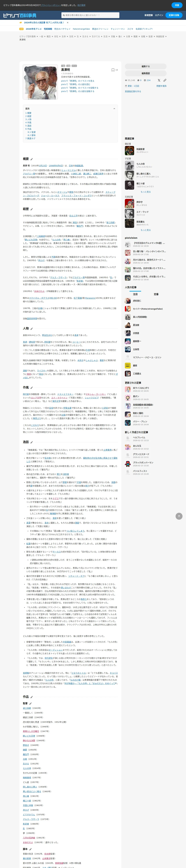Open the 2026年冬アニメ trending tag
Viewport: 186px width, 868px height.
pos(34,29)
